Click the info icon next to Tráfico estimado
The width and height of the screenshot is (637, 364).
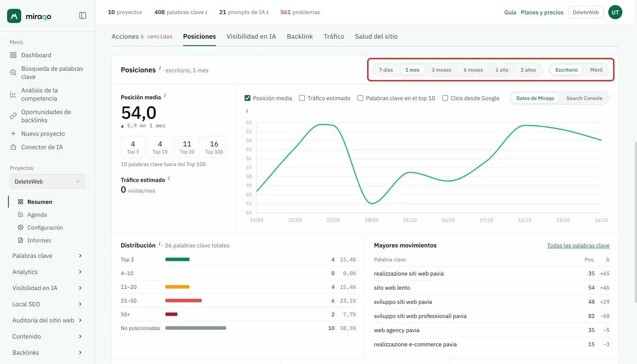tap(169, 178)
